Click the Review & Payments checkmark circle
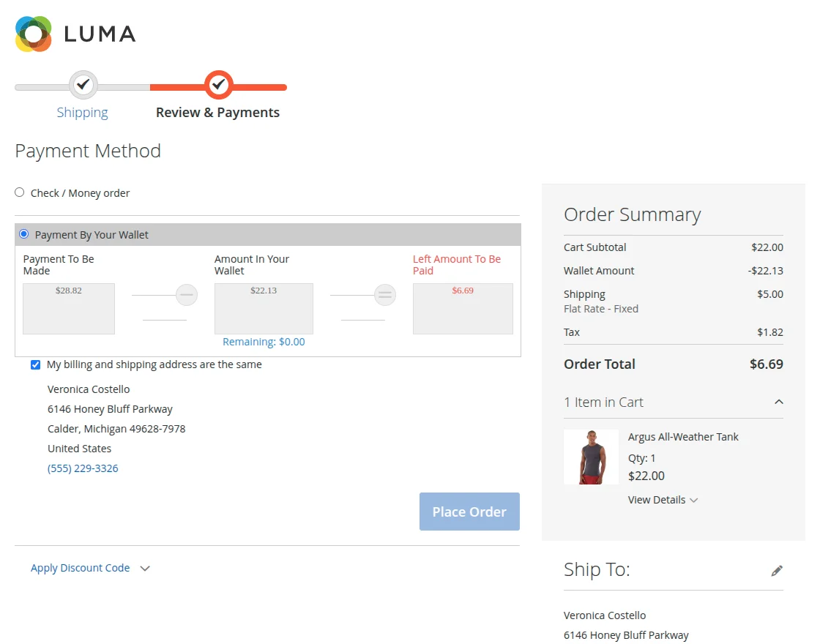This screenshot has height=644, width=820. (x=218, y=86)
